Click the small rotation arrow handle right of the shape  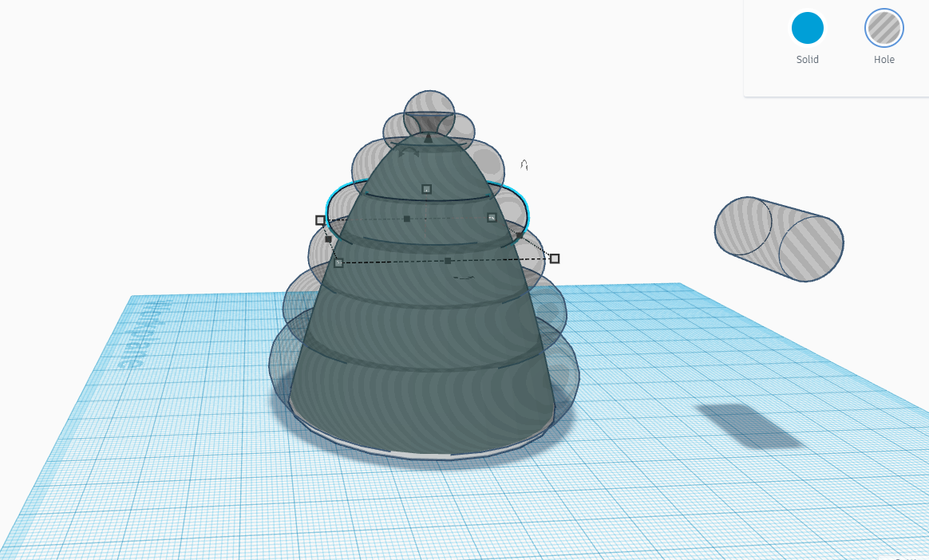point(524,164)
